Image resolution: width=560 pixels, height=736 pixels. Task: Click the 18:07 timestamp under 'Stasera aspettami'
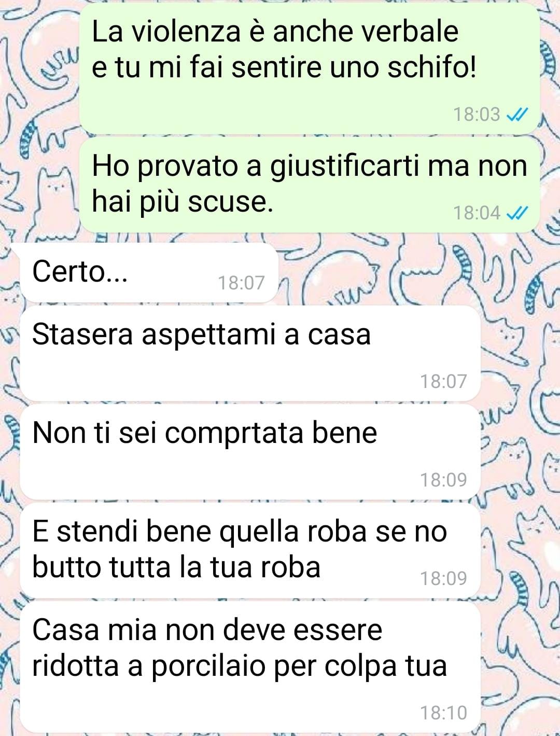tap(443, 381)
